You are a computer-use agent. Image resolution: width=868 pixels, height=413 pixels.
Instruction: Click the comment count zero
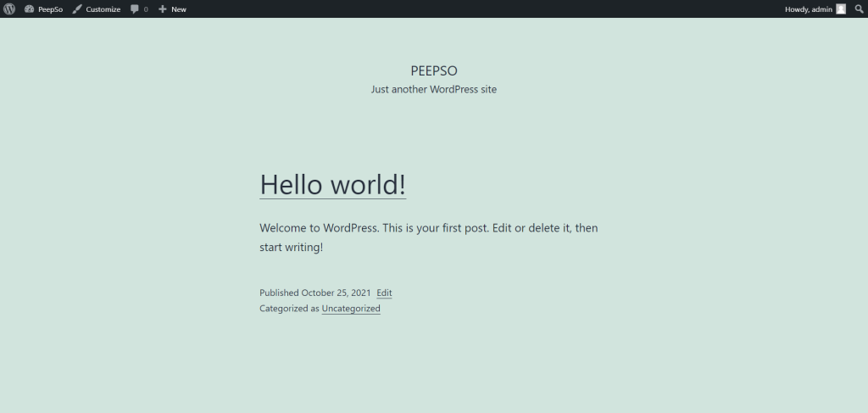[146, 9]
